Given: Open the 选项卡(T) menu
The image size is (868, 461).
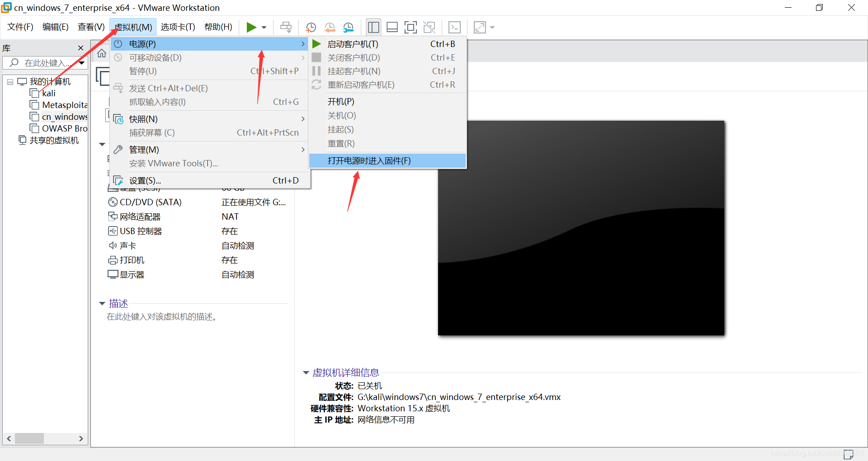Looking at the screenshot, I should click(x=178, y=27).
